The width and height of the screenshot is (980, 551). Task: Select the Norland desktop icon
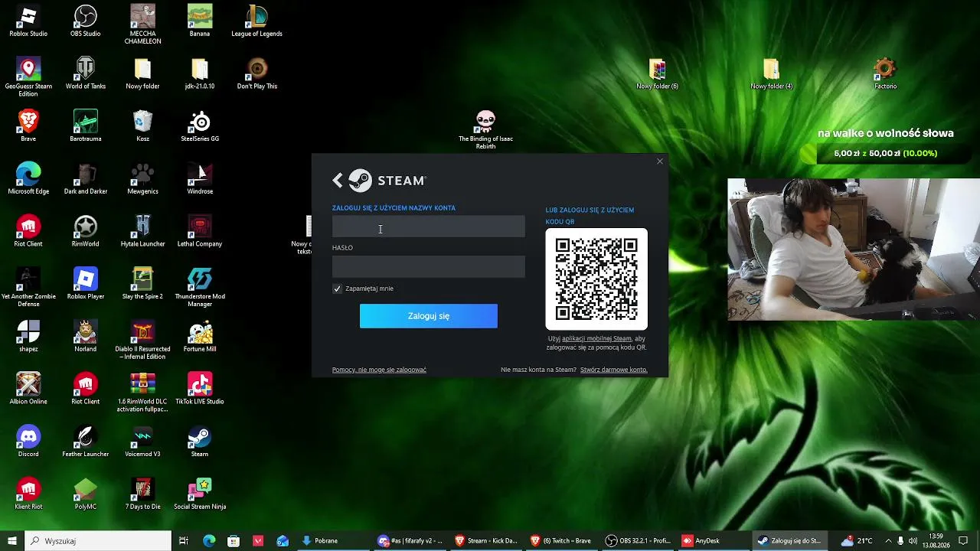(86, 337)
